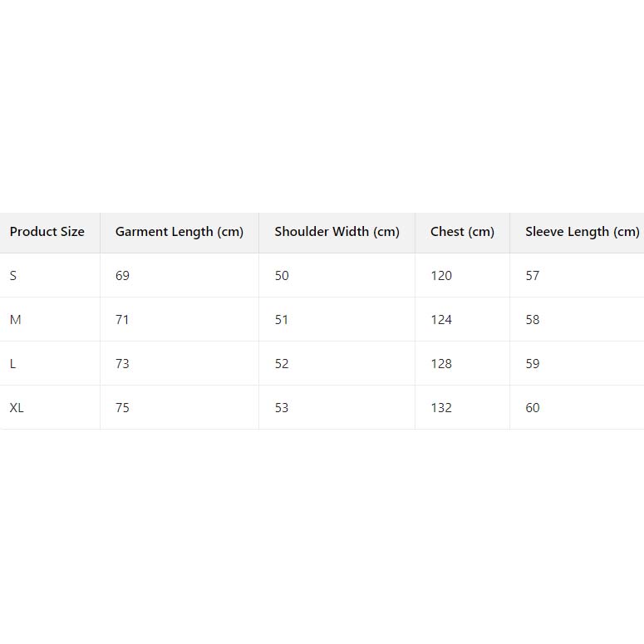Click the size S row label
The height and width of the screenshot is (644, 644).
point(13,276)
